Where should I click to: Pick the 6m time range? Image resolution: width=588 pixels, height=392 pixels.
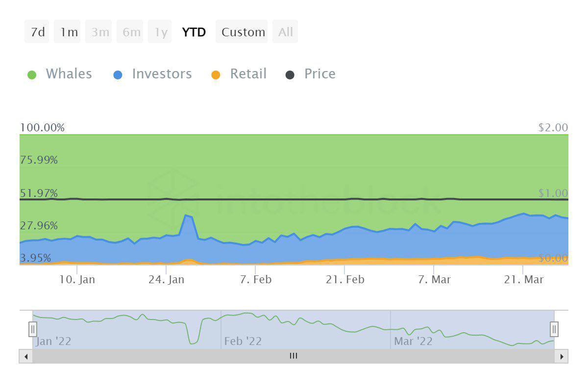130,32
